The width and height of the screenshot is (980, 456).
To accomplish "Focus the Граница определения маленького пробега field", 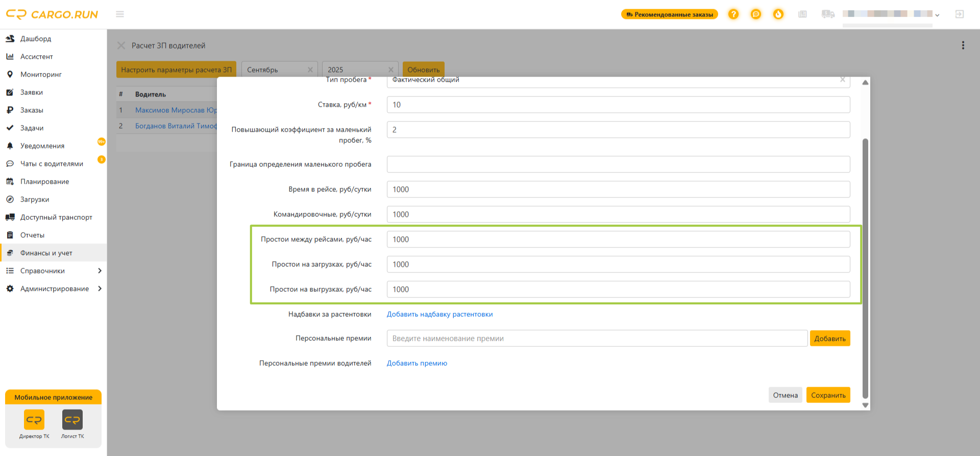I will [x=618, y=164].
